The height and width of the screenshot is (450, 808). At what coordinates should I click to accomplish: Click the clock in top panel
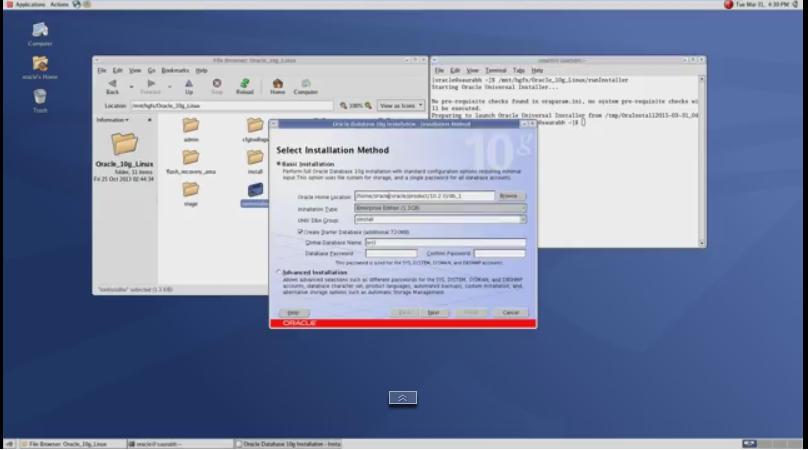click(762, 5)
